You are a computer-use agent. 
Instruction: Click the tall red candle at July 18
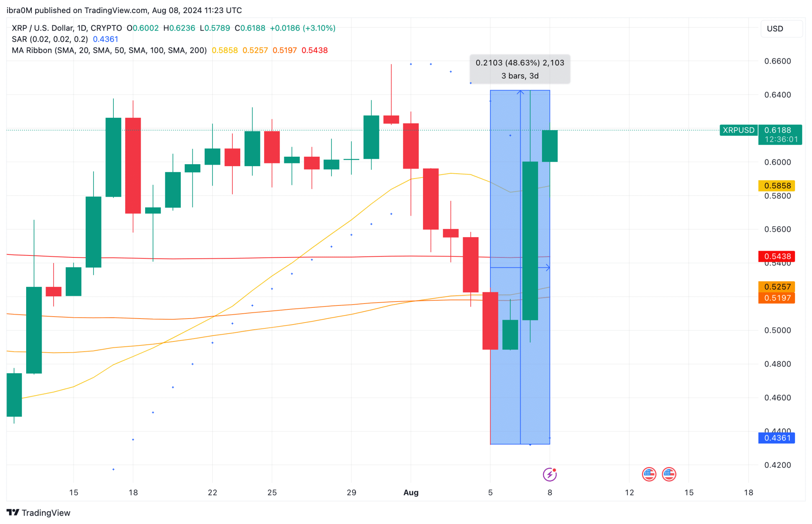tap(133, 165)
